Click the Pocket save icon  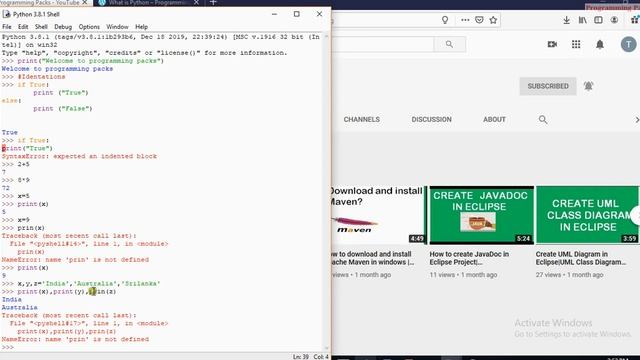tap(479, 20)
